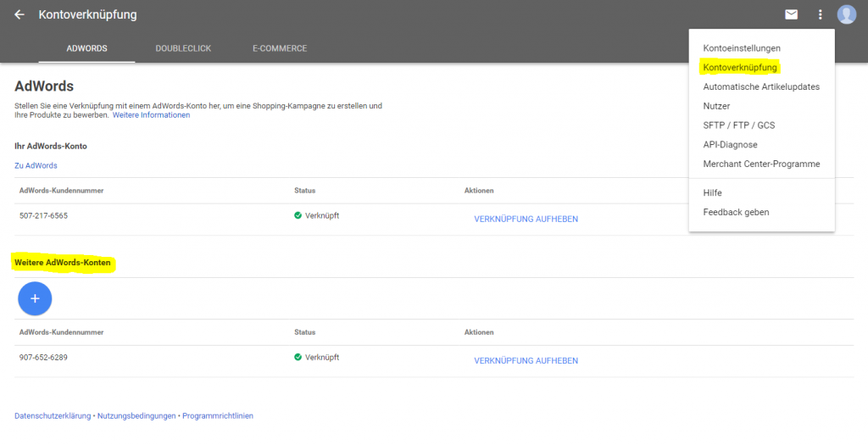The height and width of the screenshot is (445, 868).
Task: Select Feedback geben menu entry
Action: tap(736, 212)
